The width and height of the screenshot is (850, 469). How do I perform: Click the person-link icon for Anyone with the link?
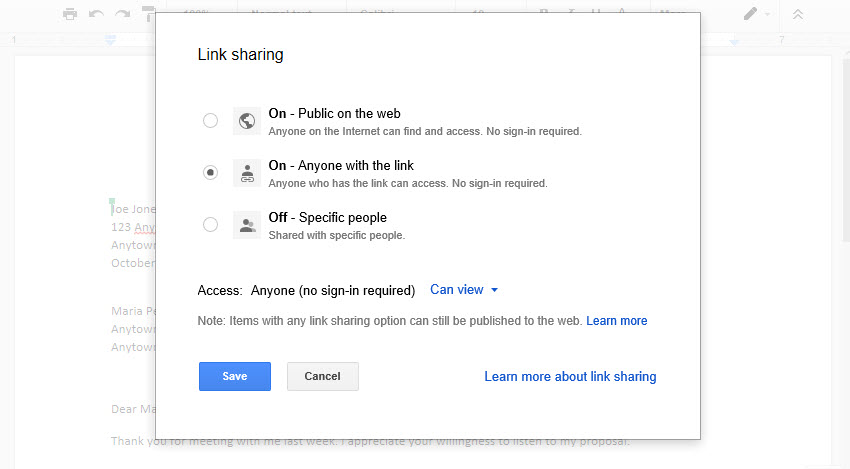point(247,173)
